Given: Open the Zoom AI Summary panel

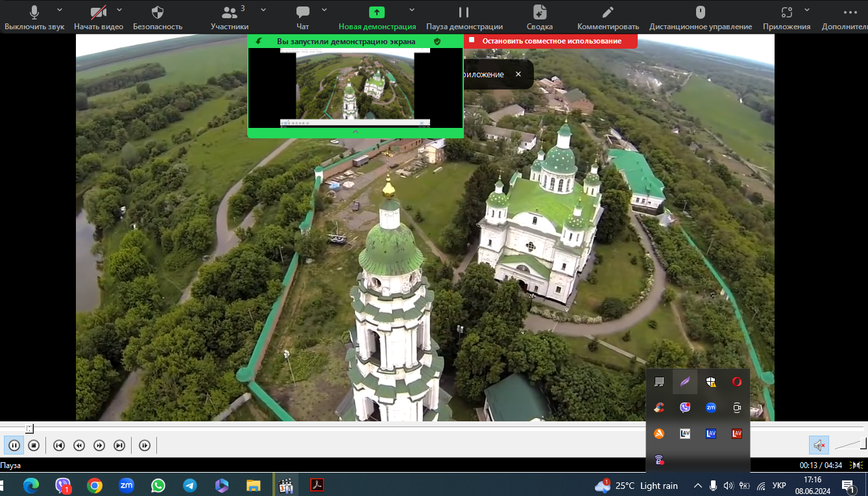Looking at the screenshot, I should [x=539, y=13].
